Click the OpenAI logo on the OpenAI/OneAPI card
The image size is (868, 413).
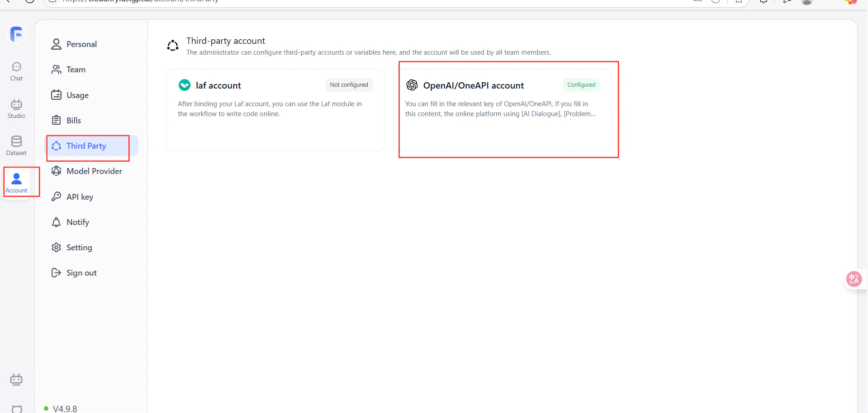[412, 85]
